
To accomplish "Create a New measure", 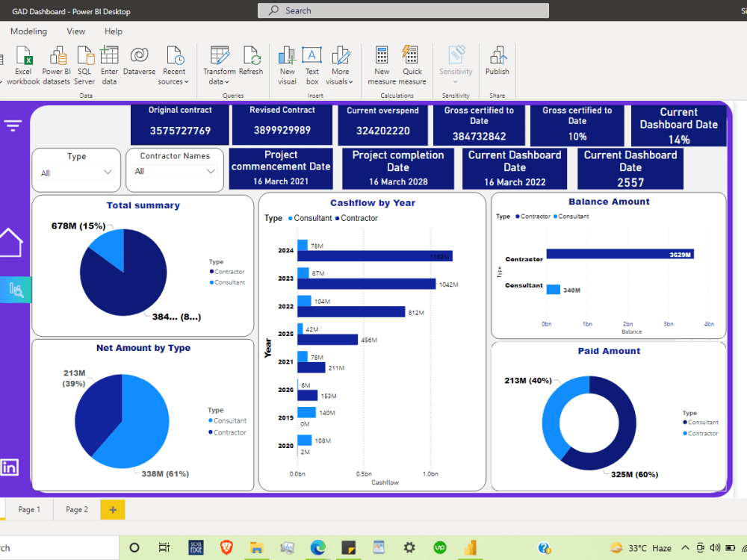I will click(382, 66).
